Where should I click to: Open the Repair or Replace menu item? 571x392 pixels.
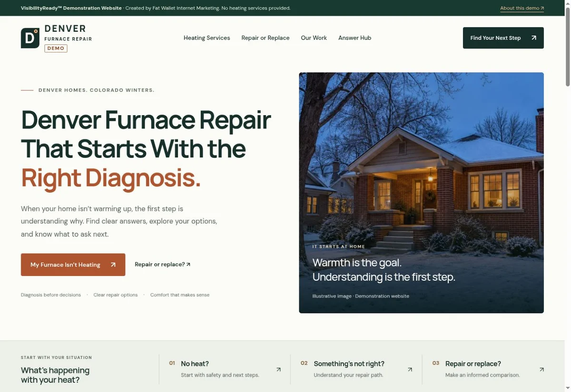coord(265,38)
